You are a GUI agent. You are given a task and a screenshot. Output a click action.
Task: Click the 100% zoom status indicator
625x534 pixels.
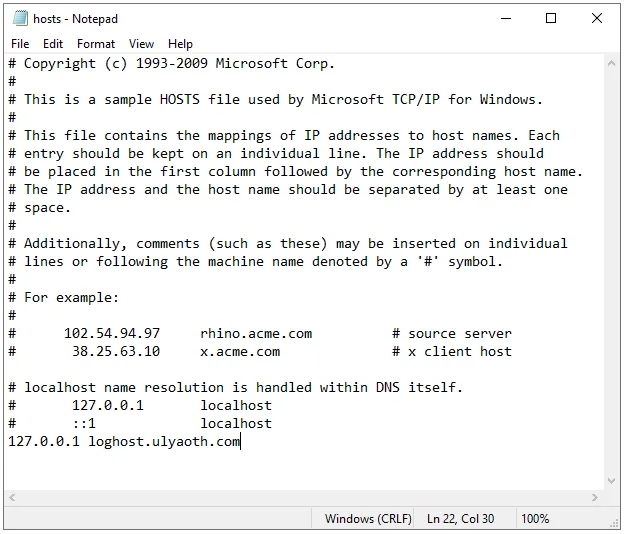535,519
